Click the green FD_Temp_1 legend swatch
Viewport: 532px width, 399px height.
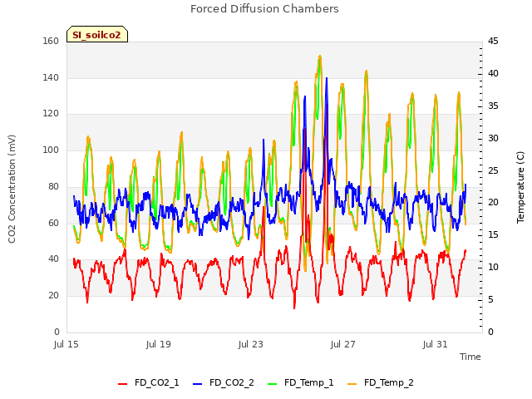click(273, 384)
